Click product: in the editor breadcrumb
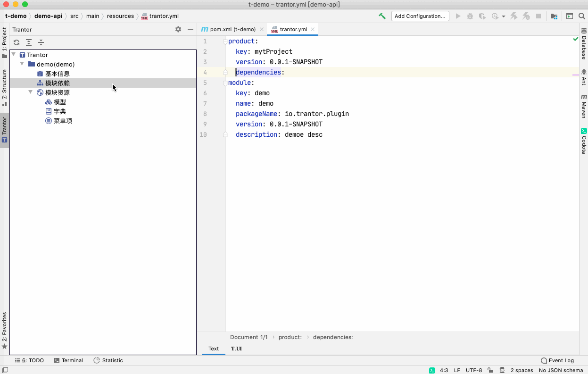Screen dimensions: 588x374 [290, 337]
